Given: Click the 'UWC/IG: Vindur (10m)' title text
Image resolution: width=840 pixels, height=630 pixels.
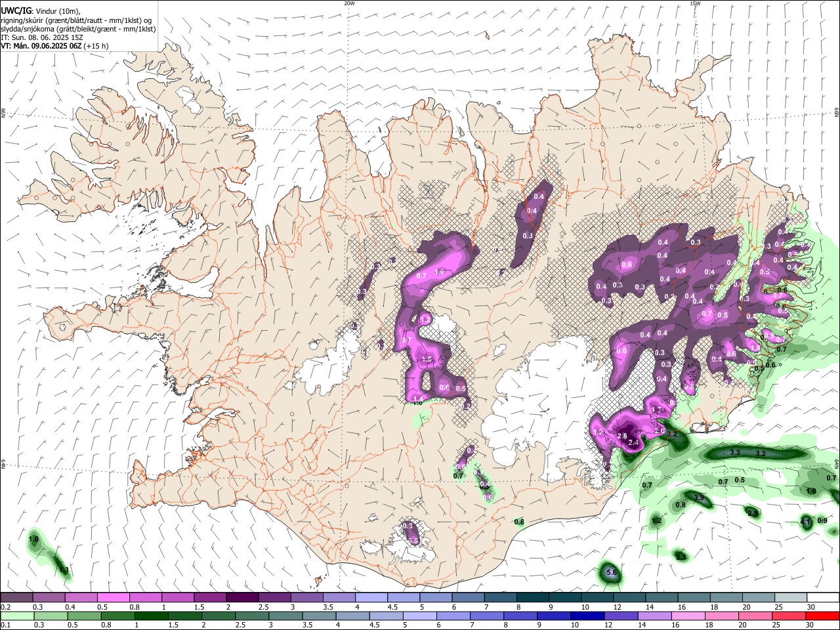Looking at the screenshot, I should coord(41,11).
